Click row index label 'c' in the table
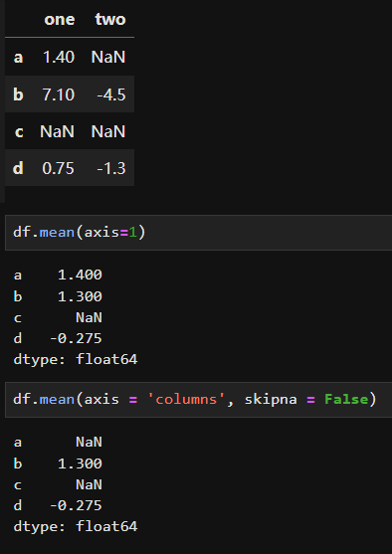 [x=19, y=132]
